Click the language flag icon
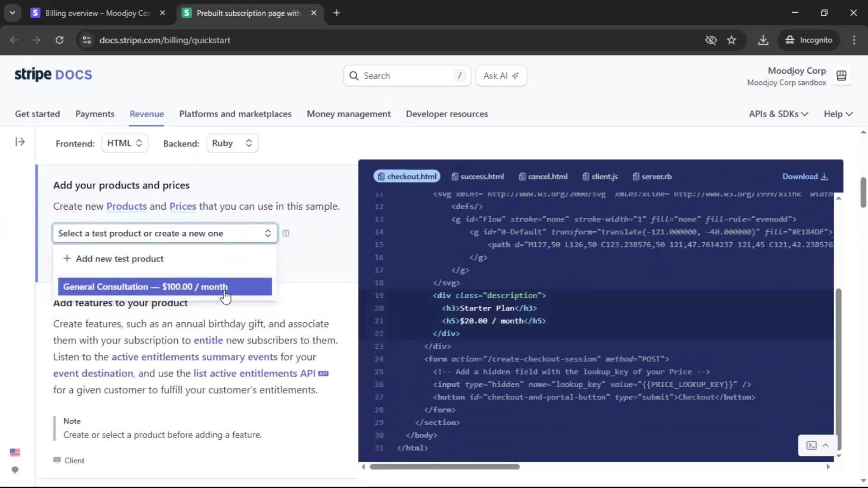Screen dimensions: 868x488 click(x=15, y=452)
